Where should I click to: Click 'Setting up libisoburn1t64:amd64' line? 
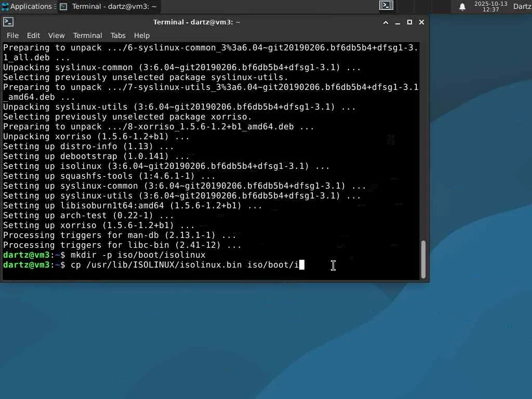(132, 206)
